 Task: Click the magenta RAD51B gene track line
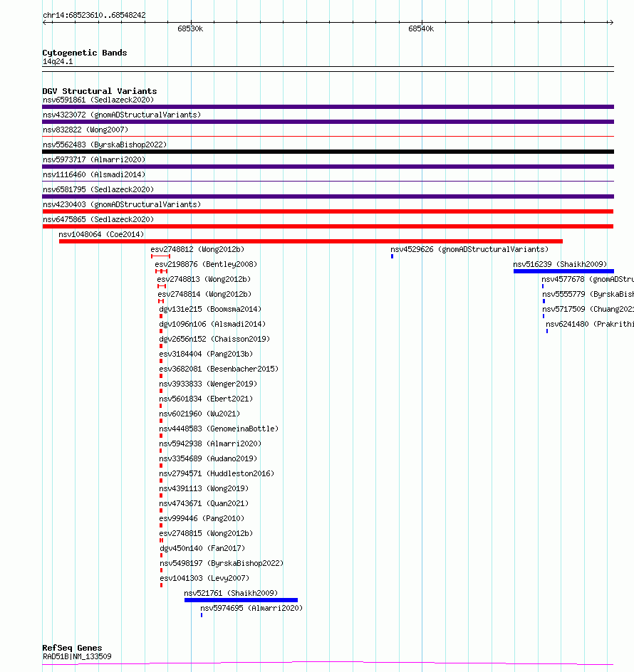tap(328, 663)
